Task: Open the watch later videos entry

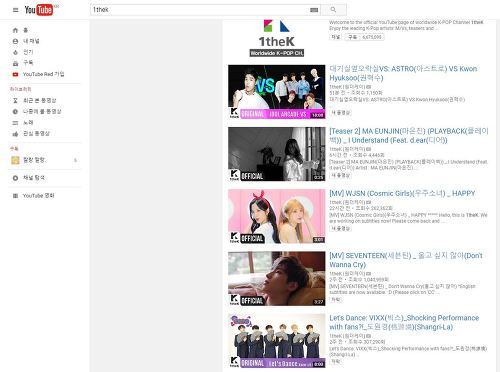Action: click(x=42, y=111)
